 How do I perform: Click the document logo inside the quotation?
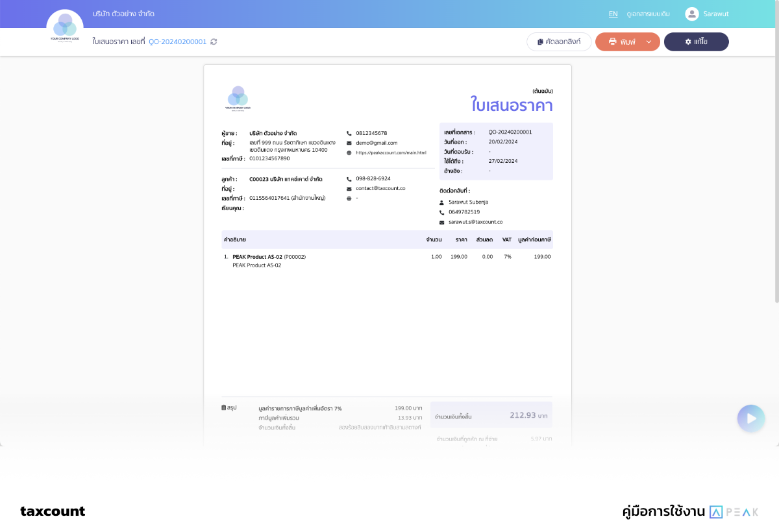pos(238,98)
